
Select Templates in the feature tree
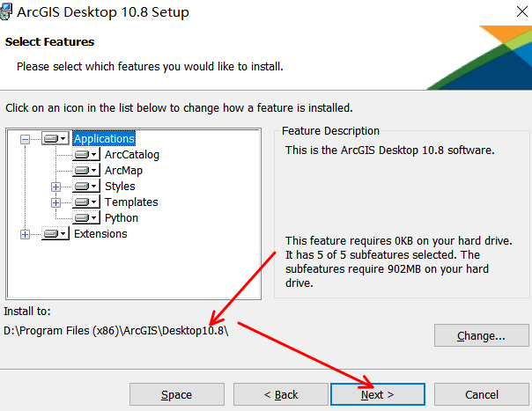[131, 202]
